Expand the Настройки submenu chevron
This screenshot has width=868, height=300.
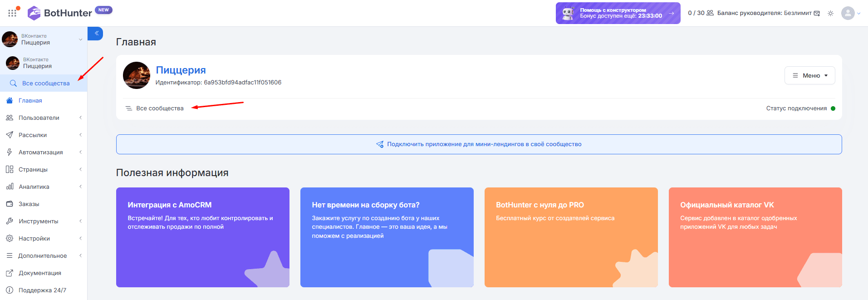click(x=81, y=238)
